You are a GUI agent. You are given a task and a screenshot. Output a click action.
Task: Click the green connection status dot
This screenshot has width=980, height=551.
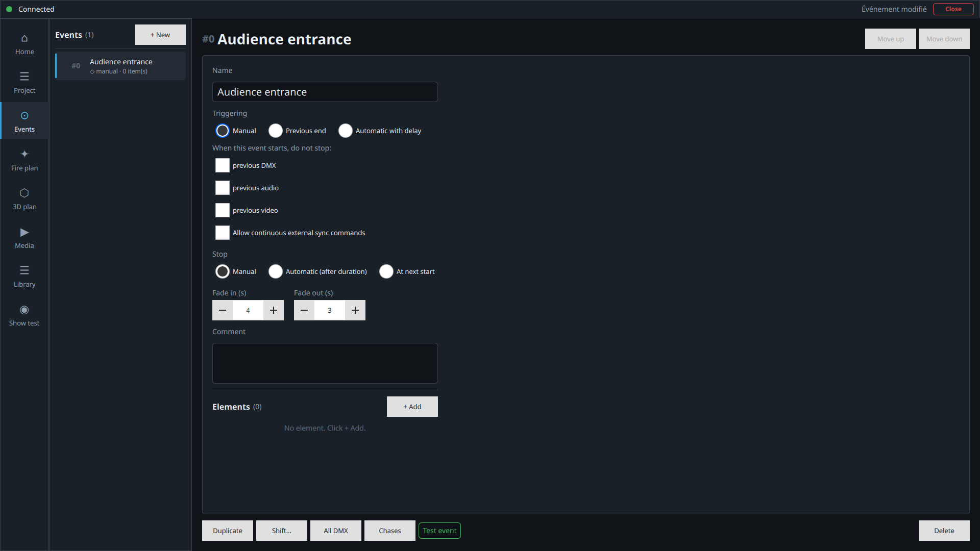[x=9, y=9]
